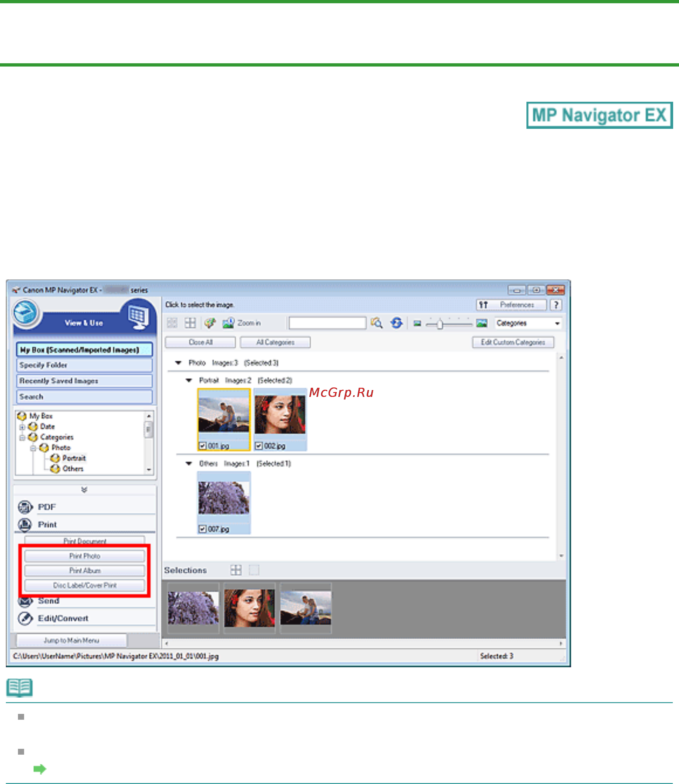Image resolution: width=679 pixels, height=784 pixels.
Task: Click the blank square icon in Selections bar
Action: point(254,570)
